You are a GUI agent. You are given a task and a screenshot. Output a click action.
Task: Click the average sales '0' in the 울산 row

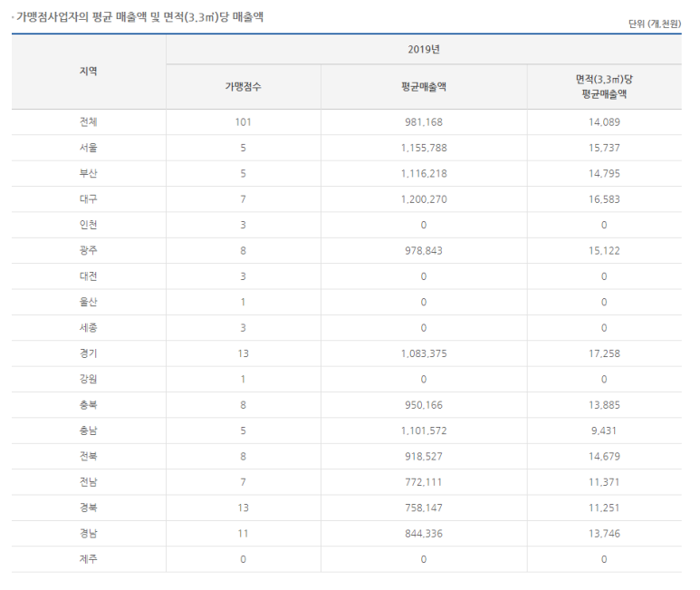pos(423,302)
